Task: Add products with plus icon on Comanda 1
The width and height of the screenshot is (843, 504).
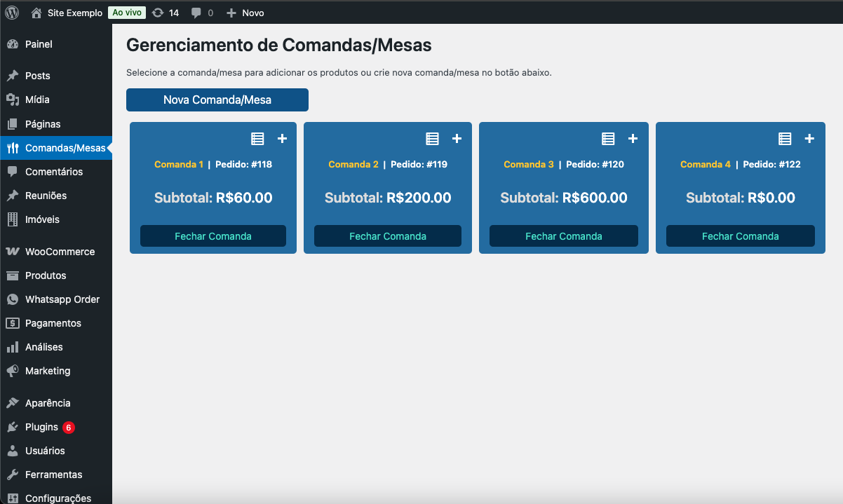Action: (282, 139)
